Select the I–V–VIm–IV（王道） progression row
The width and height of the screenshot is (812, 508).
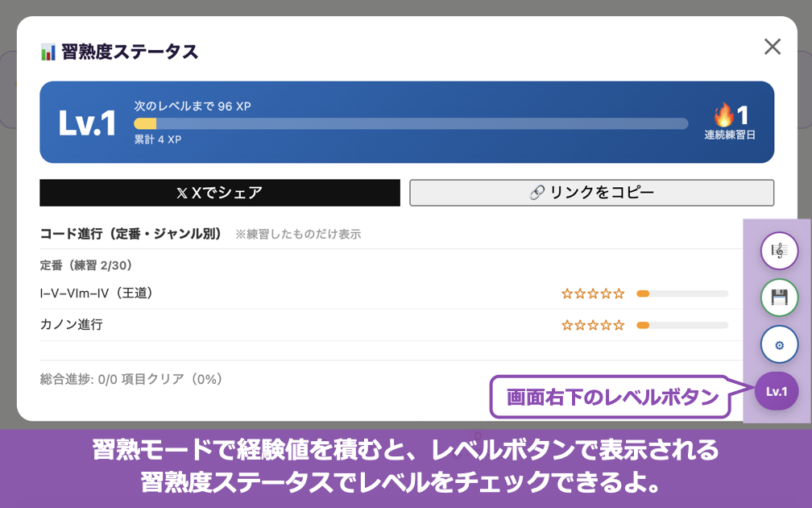point(383,294)
